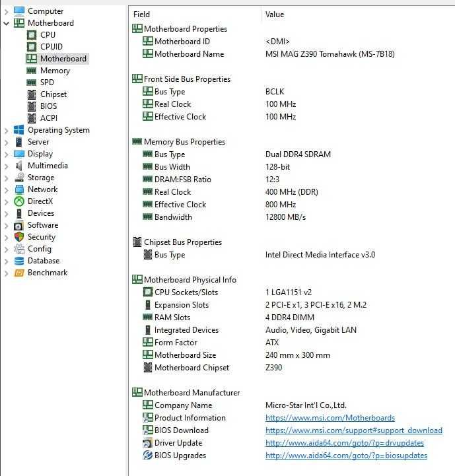Collapse the Motherboard tree node
The height and width of the screenshot is (476, 455).
coord(6,23)
